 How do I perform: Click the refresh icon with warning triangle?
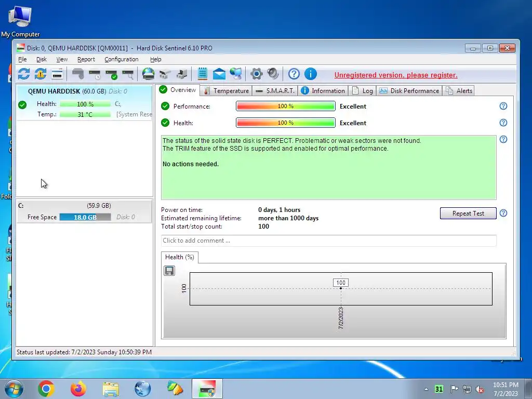[x=41, y=74]
